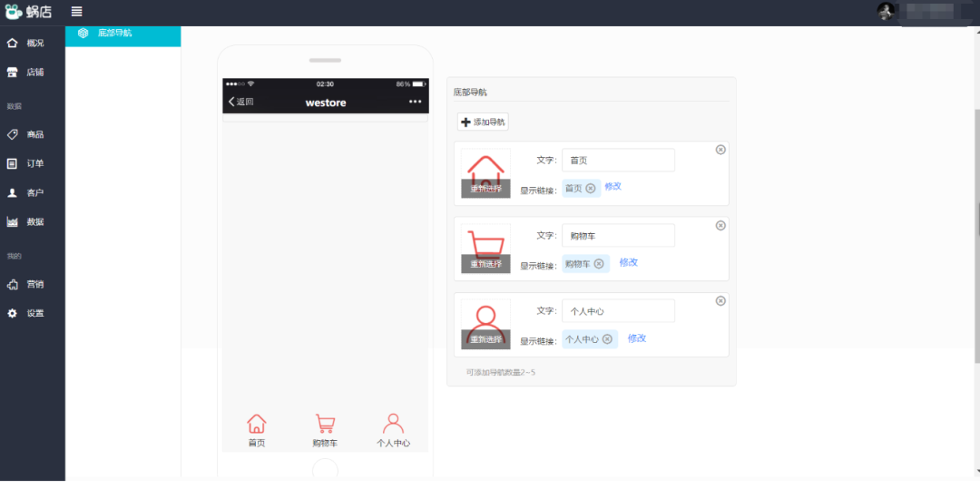Viewport: 980px width, 489px height.
Task: Click 底部导航 panel heading
Action: (470, 93)
